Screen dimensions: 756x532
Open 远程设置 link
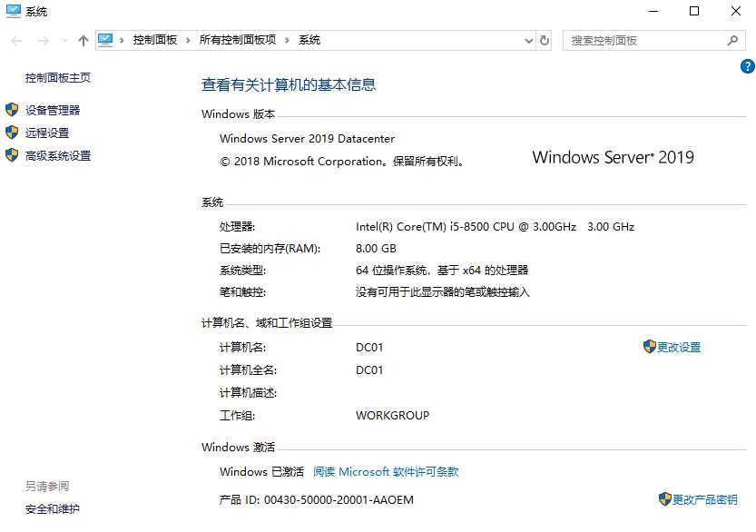coord(47,133)
